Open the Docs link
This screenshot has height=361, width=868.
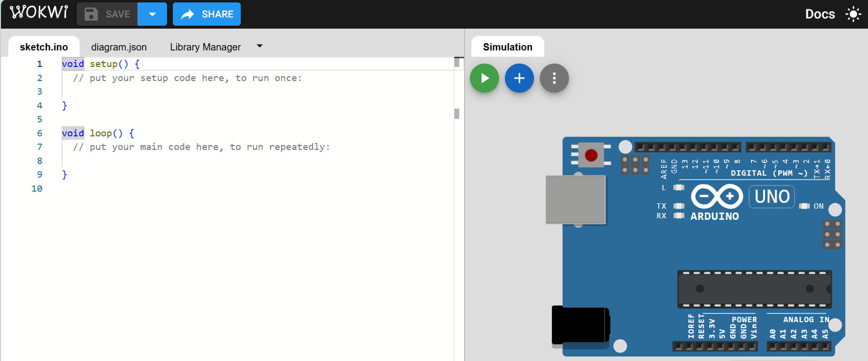click(x=820, y=14)
